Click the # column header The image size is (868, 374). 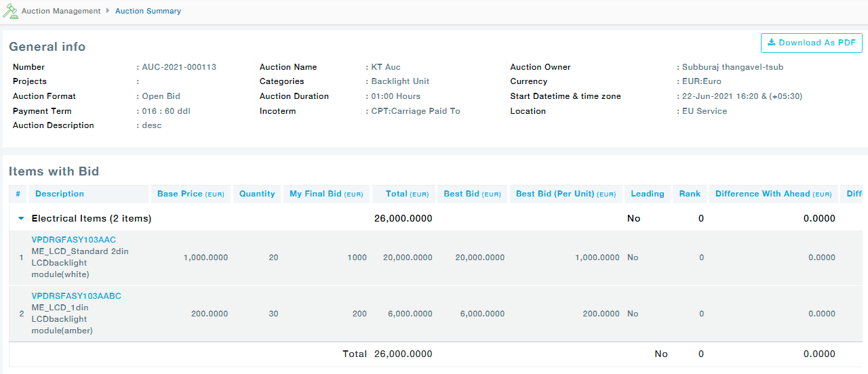pyautogui.click(x=18, y=194)
